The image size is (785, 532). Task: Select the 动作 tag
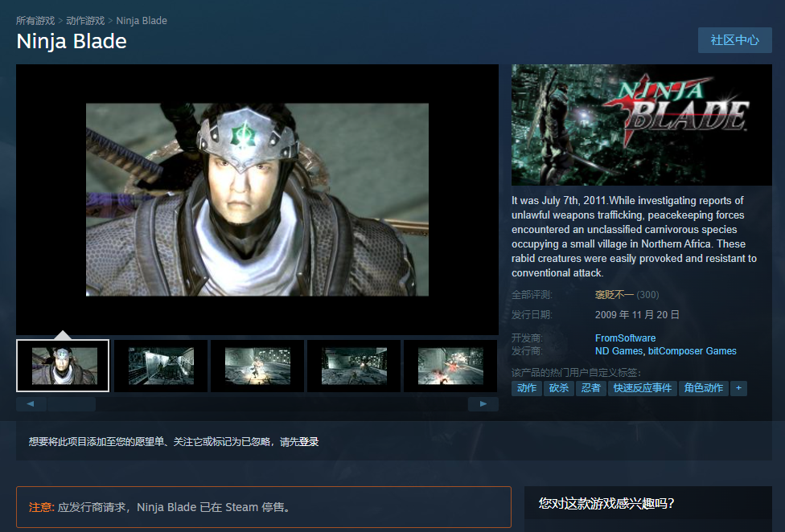526,387
